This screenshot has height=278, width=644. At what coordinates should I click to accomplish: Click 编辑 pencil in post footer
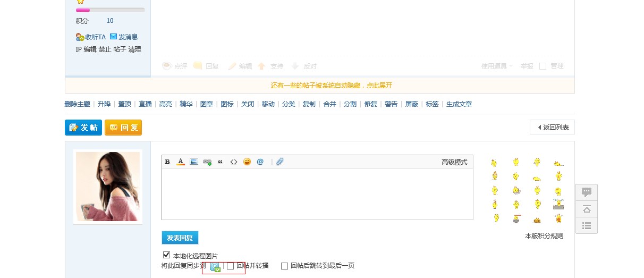coord(240,66)
